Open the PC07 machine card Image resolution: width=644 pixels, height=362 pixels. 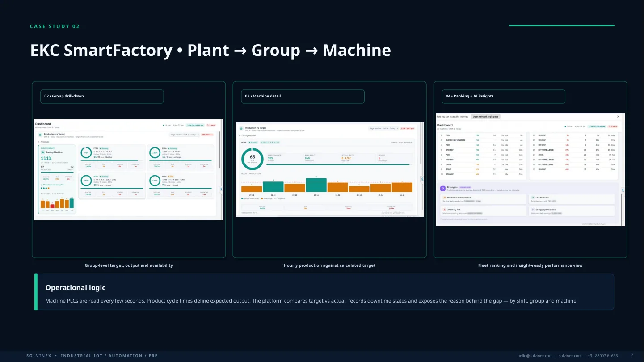(x=112, y=185)
